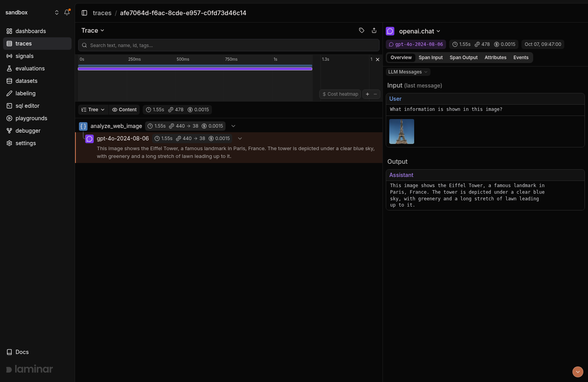Click the laminar logo

[30, 369]
